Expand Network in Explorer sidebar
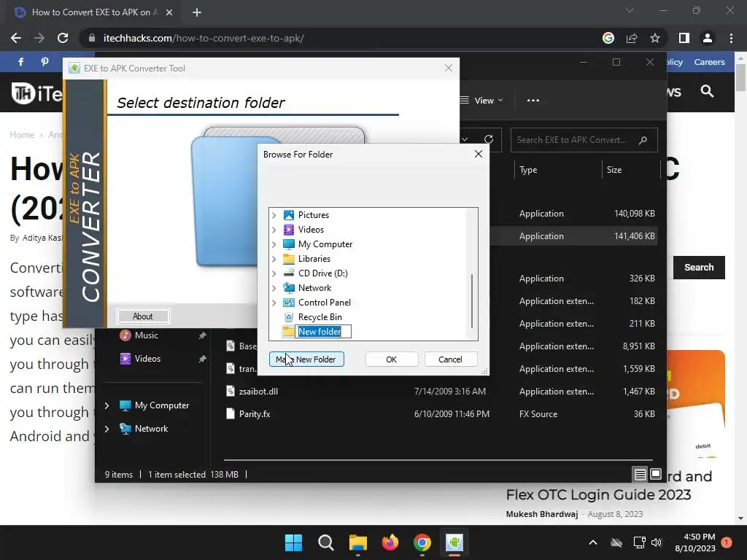Image resolution: width=747 pixels, height=560 pixels. 107,429
